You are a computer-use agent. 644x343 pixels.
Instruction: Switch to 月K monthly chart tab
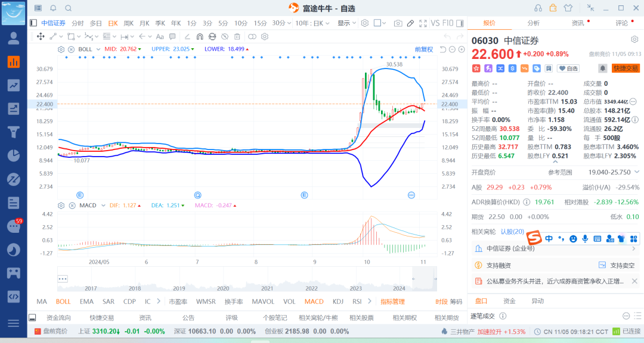(144, 23)
